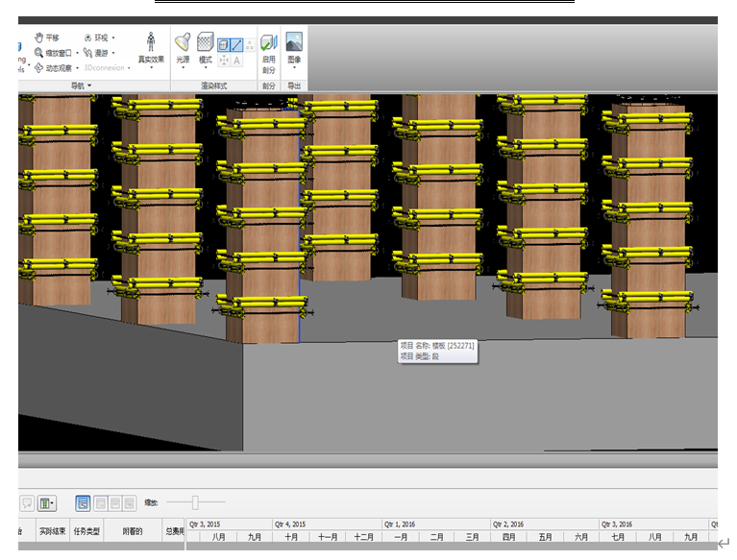737x560 pixels.
Task: Click the 剖分 panel label
Action: (x=268, y=85)
